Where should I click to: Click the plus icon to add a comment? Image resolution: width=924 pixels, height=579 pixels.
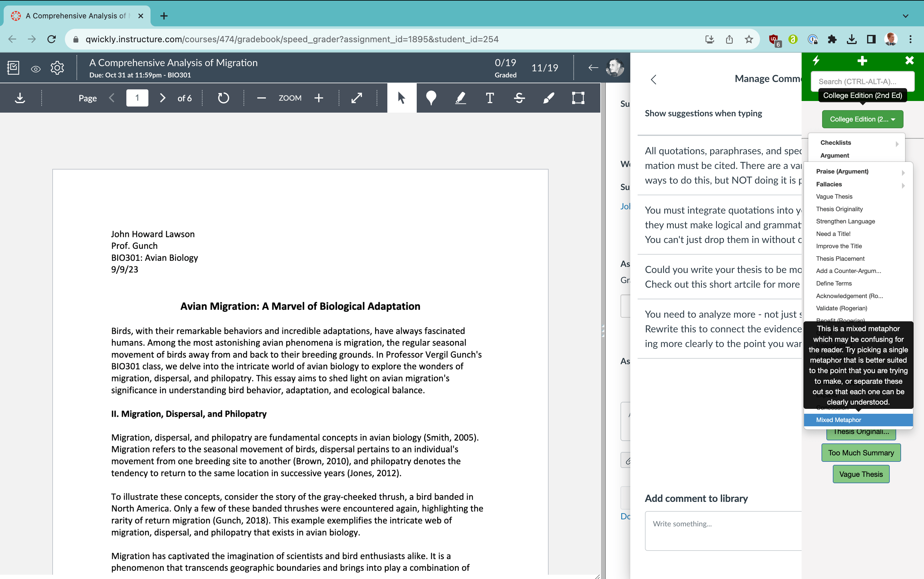[862, 61]
